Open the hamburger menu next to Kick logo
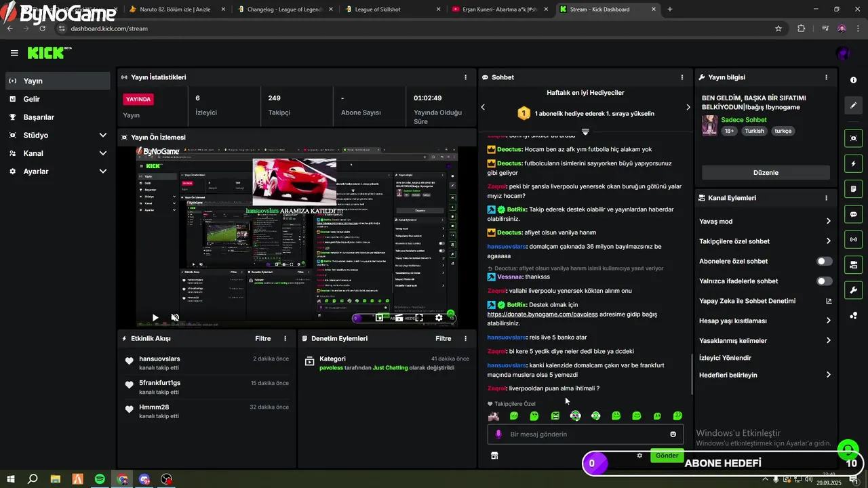Screen dimensions: 868x488 point(14,53)
